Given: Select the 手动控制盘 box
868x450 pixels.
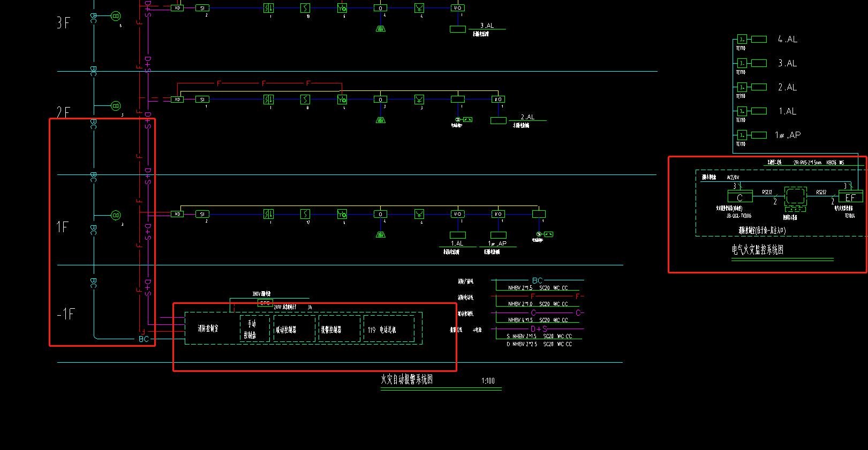Looking at the screenshot, I should pyautogui.click(x=255, y=329).
